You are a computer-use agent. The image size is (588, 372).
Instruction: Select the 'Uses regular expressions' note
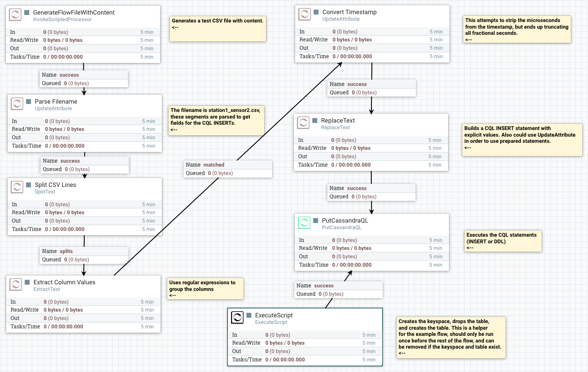206,288
